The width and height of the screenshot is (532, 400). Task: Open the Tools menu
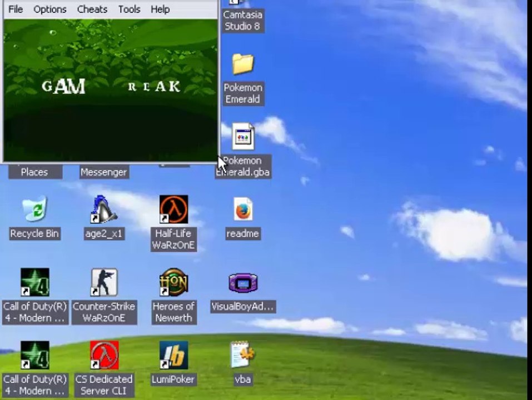click(130, 9)
